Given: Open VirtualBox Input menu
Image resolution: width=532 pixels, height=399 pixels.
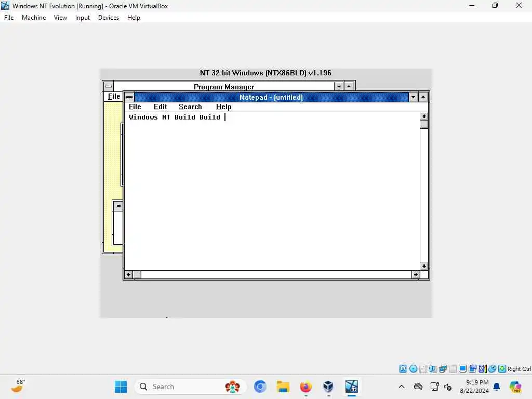Looking at the screenshot, I should [x=83, y=18].
